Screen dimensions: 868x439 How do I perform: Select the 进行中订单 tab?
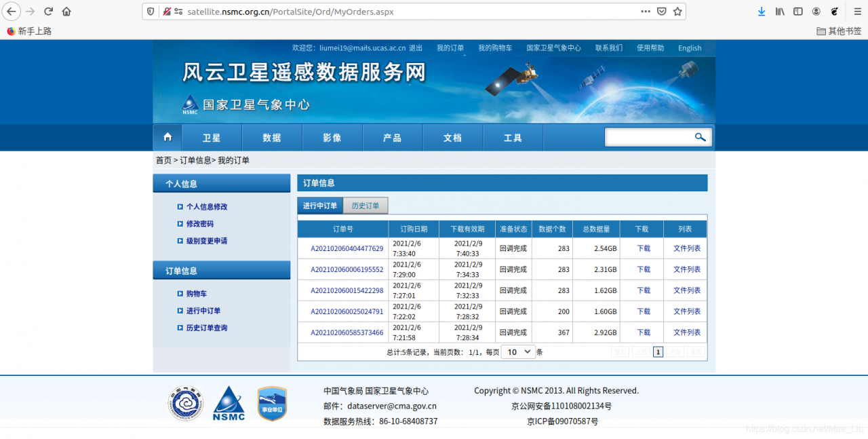[320, 206]
